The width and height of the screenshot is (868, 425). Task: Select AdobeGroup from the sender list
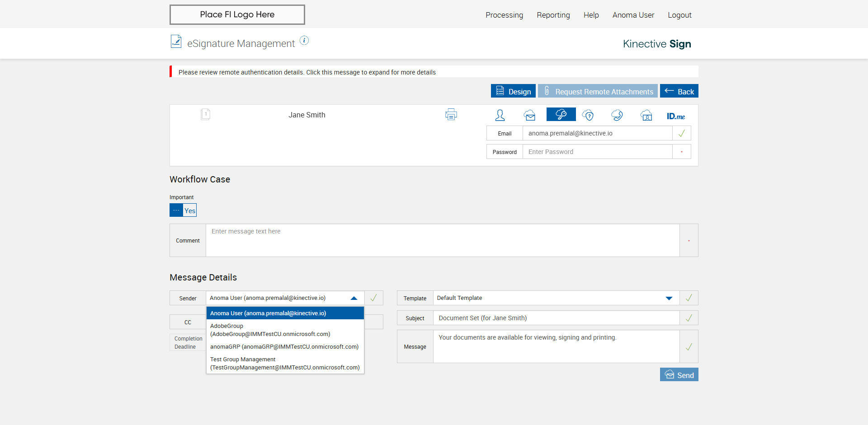click(x=270, y=330)
